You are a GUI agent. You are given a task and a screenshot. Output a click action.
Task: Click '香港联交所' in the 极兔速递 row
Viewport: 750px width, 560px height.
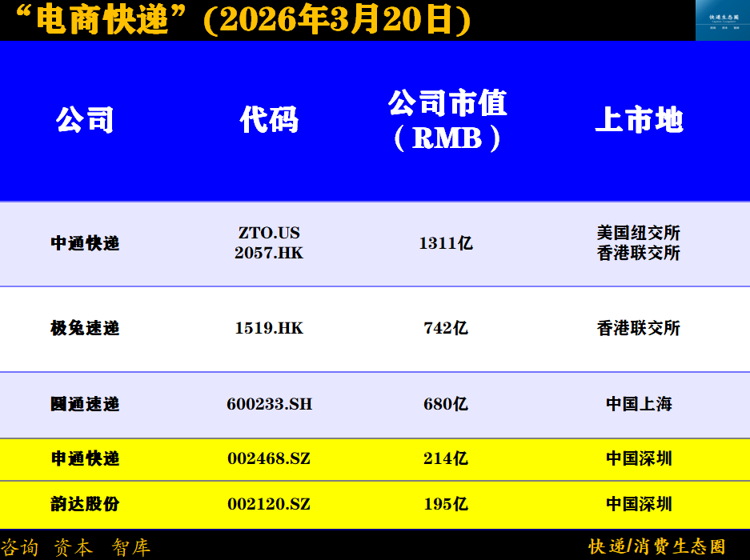pos(639,328)
